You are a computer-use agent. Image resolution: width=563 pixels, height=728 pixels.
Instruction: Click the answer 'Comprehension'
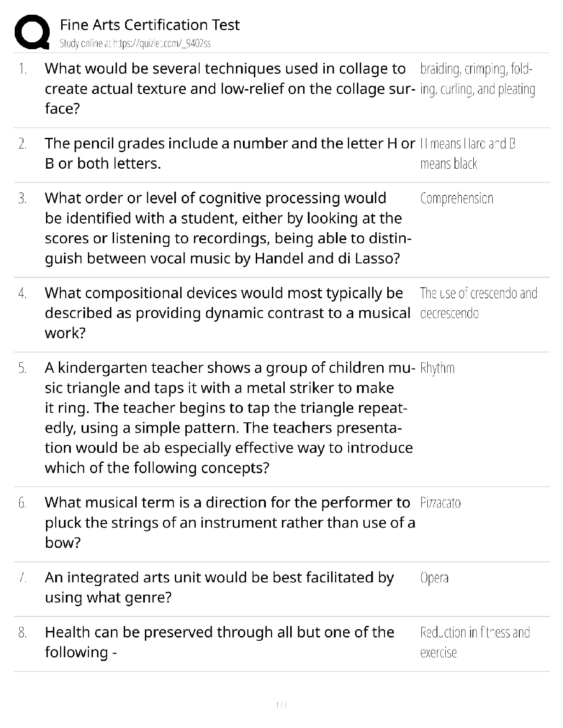tap(456, 199)
